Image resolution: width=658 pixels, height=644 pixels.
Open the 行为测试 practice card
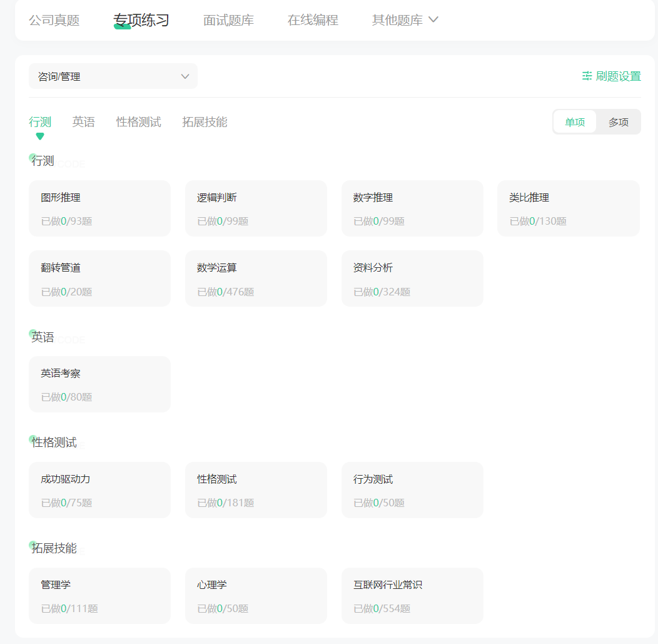pyautogui.click(x=413, y=490)
